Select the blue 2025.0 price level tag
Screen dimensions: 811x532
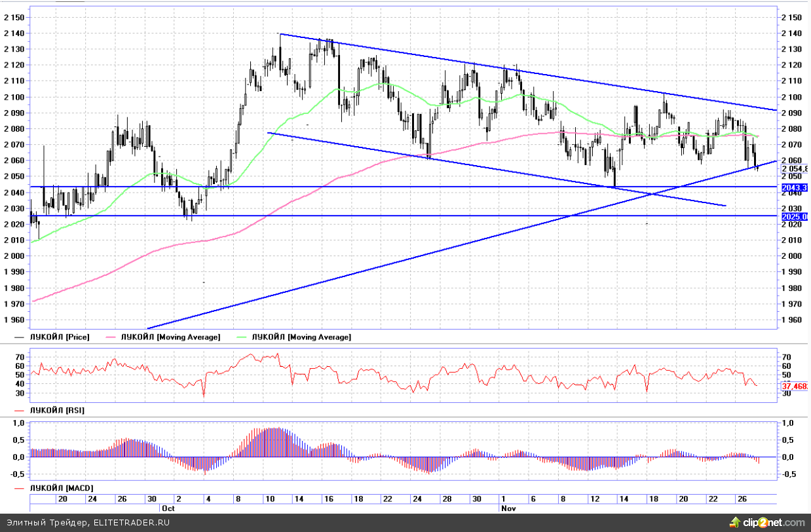(795, 216)
